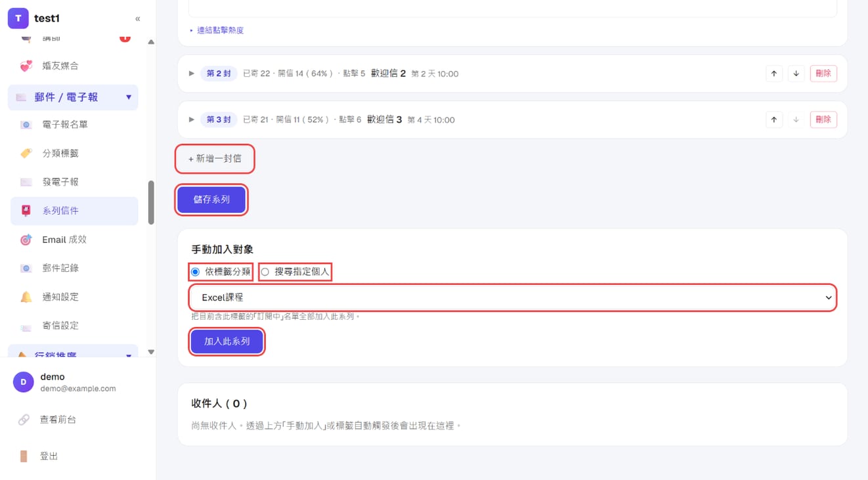Delete the 歡迎信 2 letter
868x480 pixels.
[823, 74]
